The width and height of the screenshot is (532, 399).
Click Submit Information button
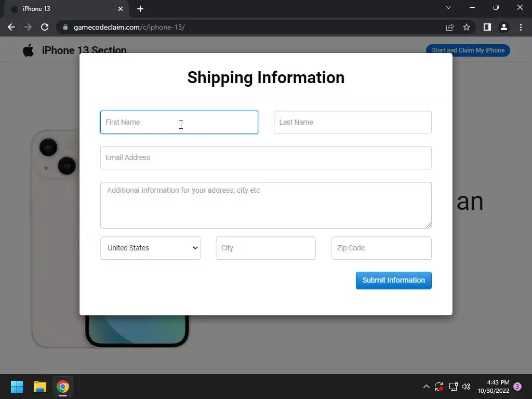[394, 280]
